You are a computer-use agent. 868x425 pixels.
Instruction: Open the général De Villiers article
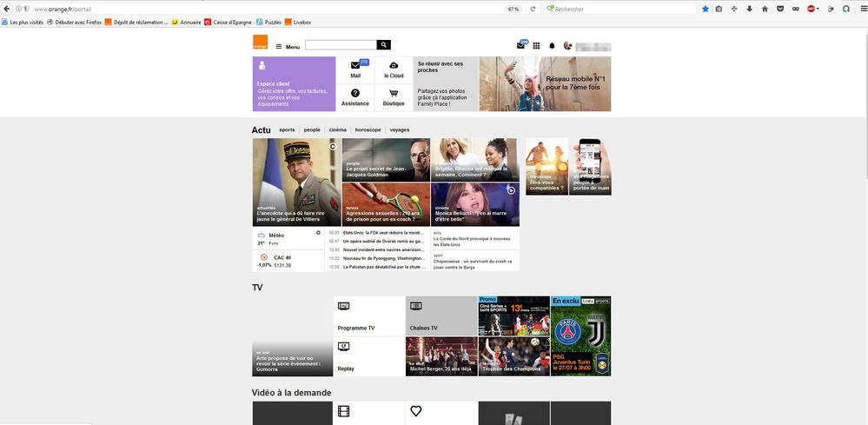[x=296, y=182]
